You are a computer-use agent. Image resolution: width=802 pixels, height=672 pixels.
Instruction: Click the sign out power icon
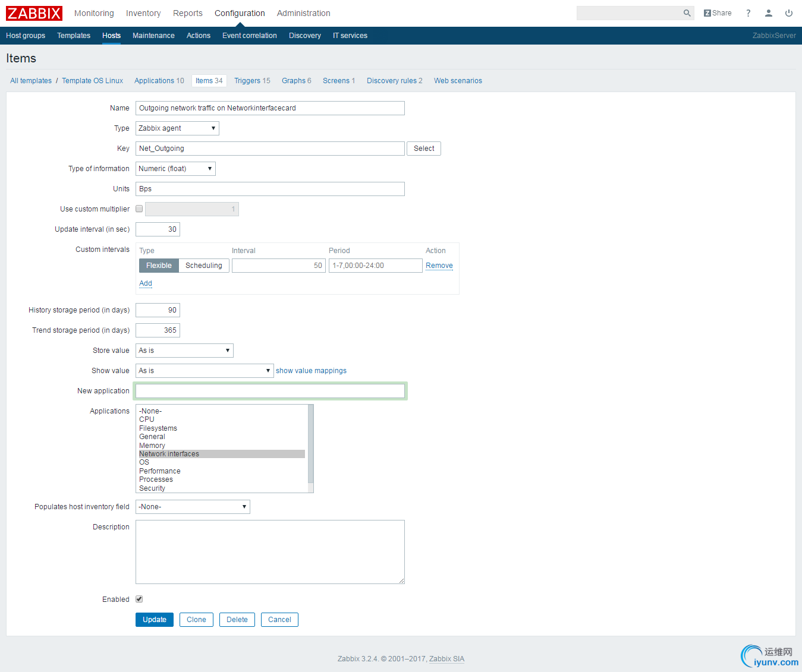789,13
